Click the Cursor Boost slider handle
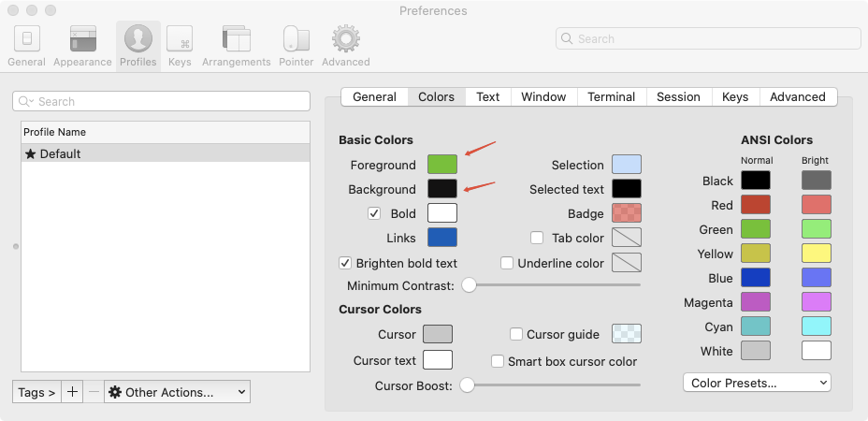The width and height of the screenshot is (868, 421). (x=468, y=385)
